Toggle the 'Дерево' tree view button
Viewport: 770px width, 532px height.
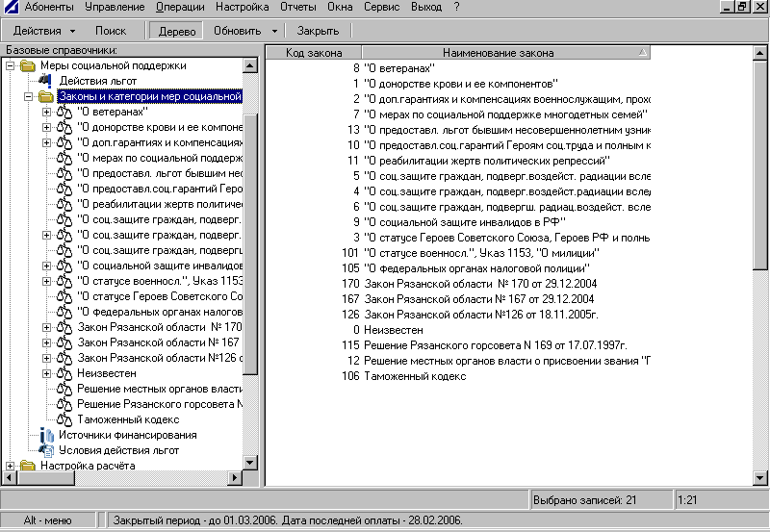[x=174, y=31]
